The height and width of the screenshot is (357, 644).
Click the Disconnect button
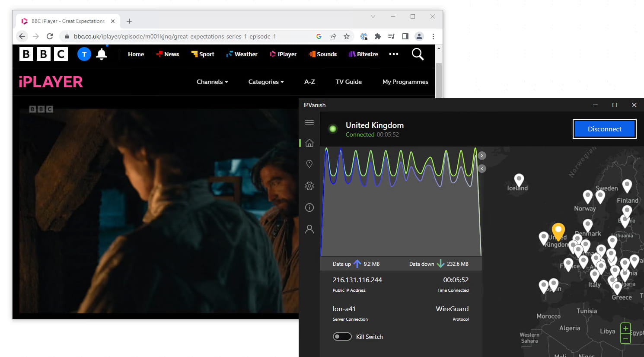point(604,128)
